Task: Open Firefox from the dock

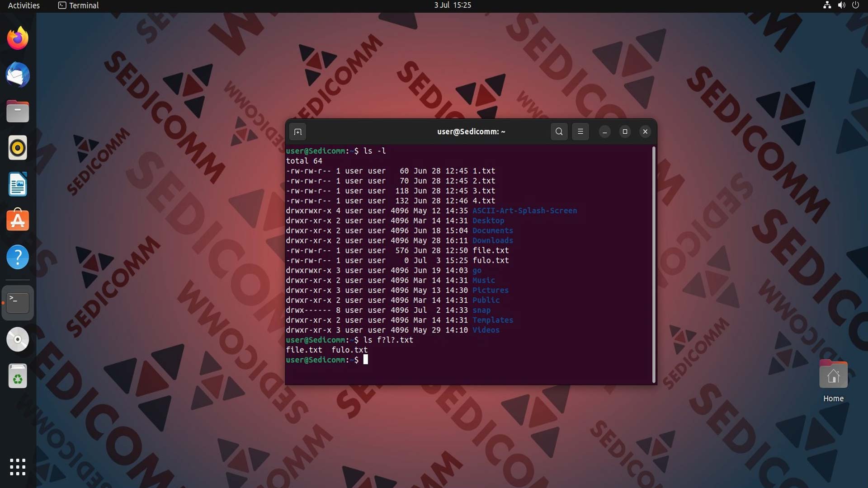Action: point(18,38)
